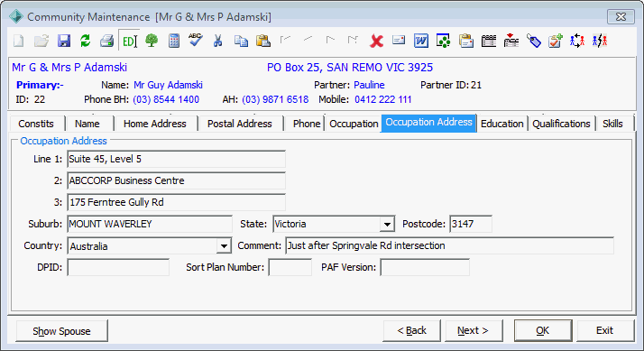
Task: Click the Exit button
Action: point(604,330)
